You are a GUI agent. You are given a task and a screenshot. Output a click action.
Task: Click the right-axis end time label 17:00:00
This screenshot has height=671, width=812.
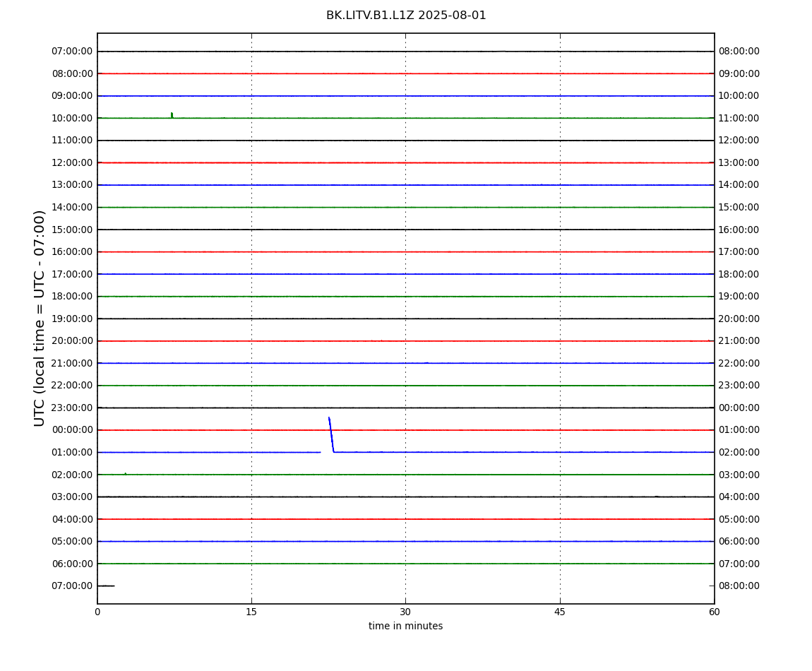(x=739, y=252)
